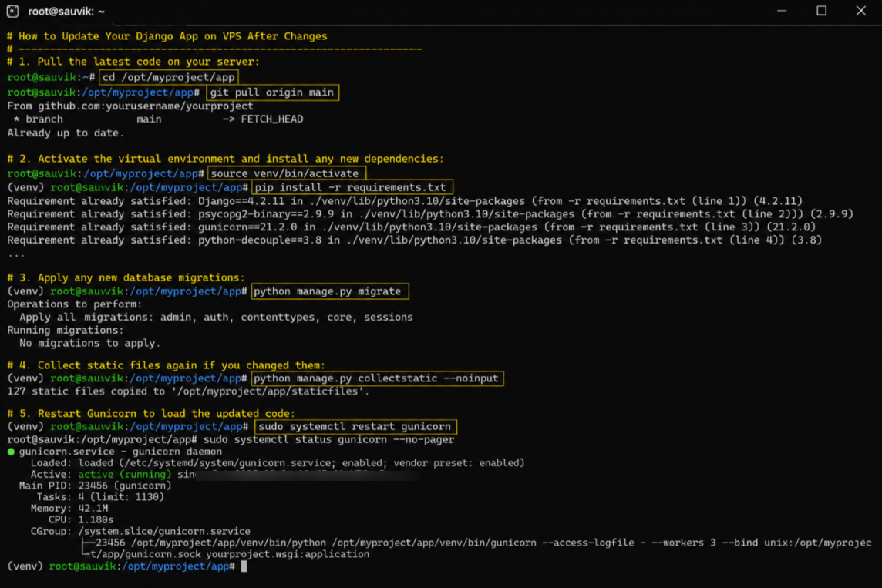Click the green 'active (running)' status

click(124, 474)
